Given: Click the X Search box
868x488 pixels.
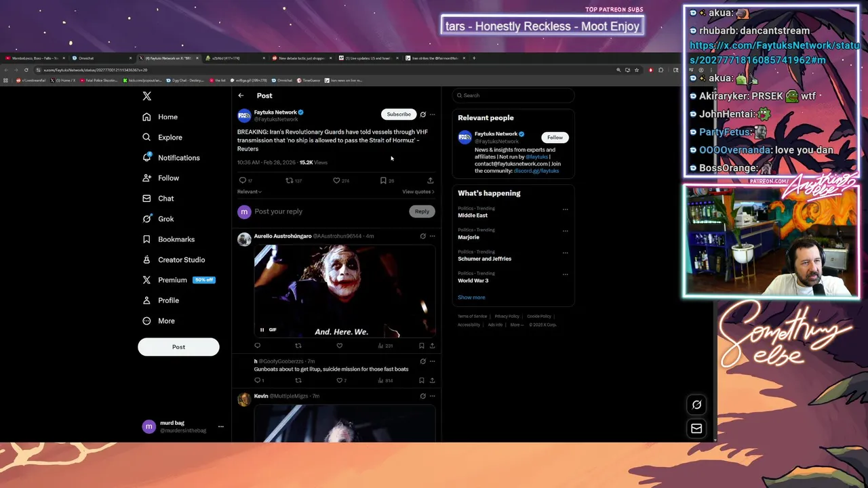Looking at the screenshot, I should point(513,96).
